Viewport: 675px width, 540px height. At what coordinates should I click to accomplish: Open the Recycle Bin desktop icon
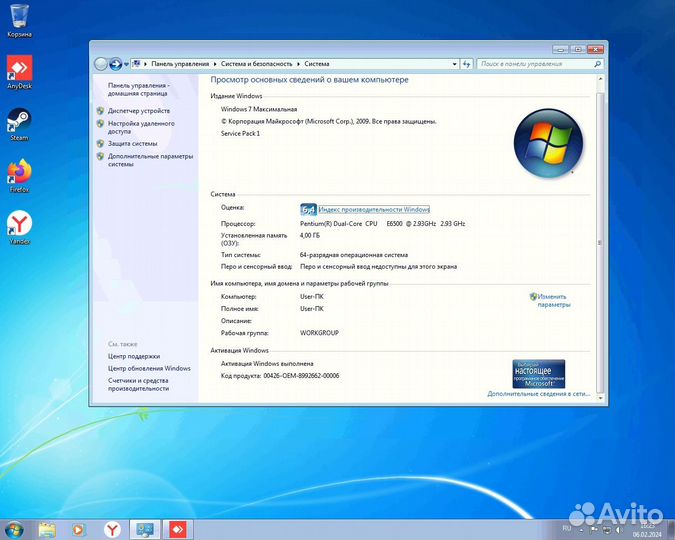click(19, 21)
